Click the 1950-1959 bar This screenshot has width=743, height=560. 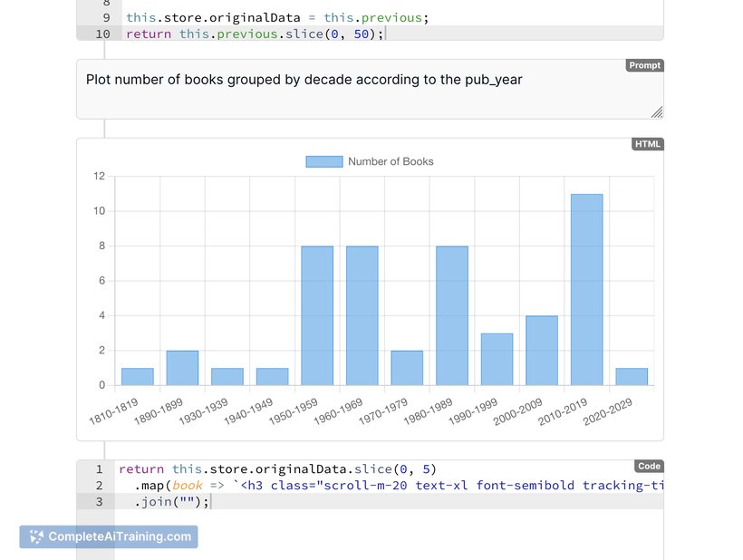317,315
